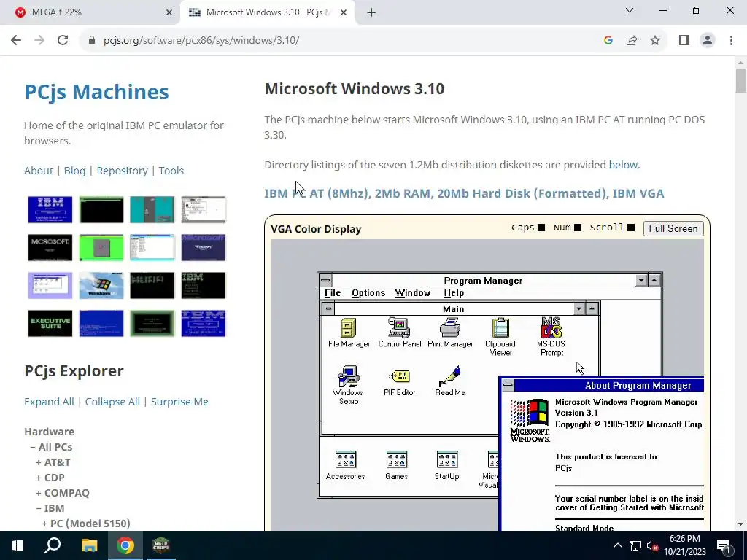
Task: Click Surprise Me link
Action: (179, 402)
